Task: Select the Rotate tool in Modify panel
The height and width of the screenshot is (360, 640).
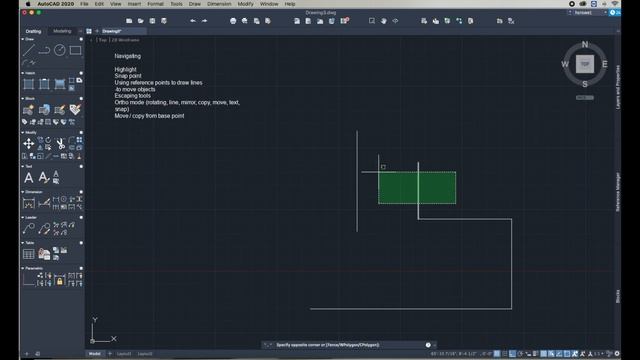Action: 48,140
